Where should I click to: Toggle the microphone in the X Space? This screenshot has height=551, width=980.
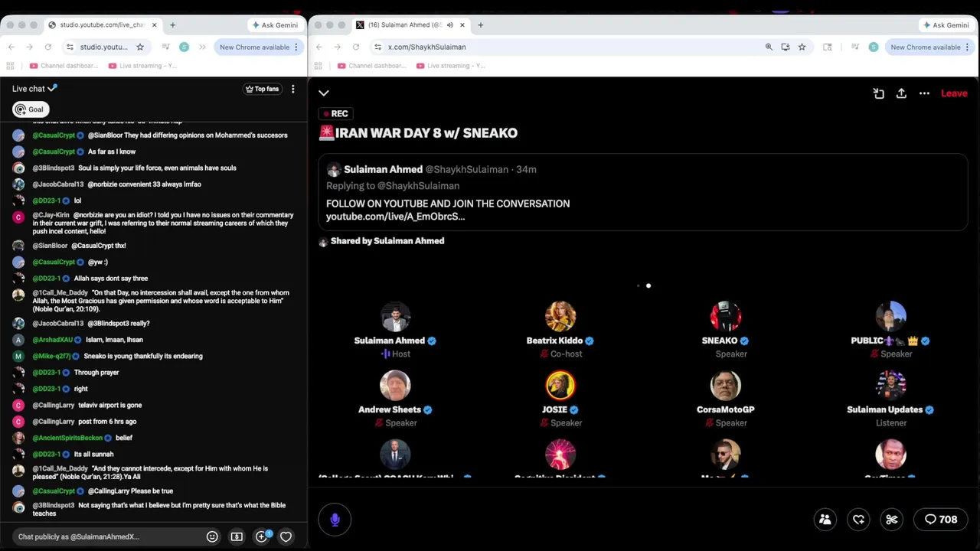coord(335,520)
